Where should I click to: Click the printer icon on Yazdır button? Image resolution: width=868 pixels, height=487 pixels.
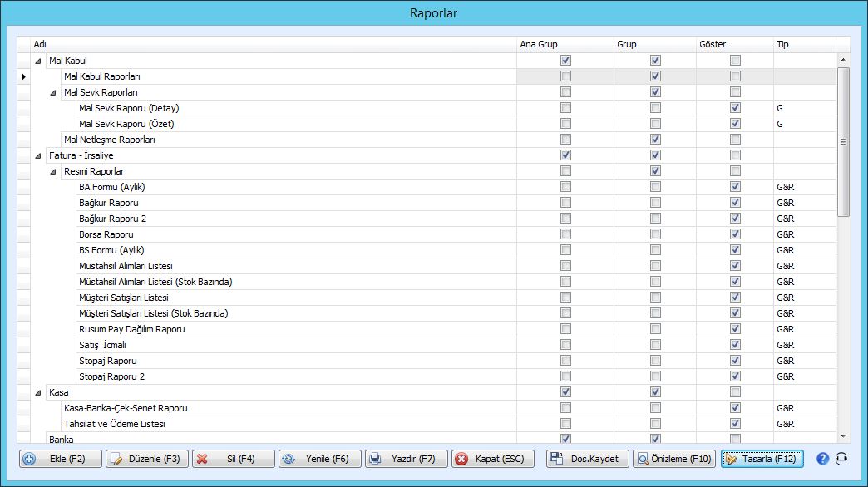tap(375, 459)
